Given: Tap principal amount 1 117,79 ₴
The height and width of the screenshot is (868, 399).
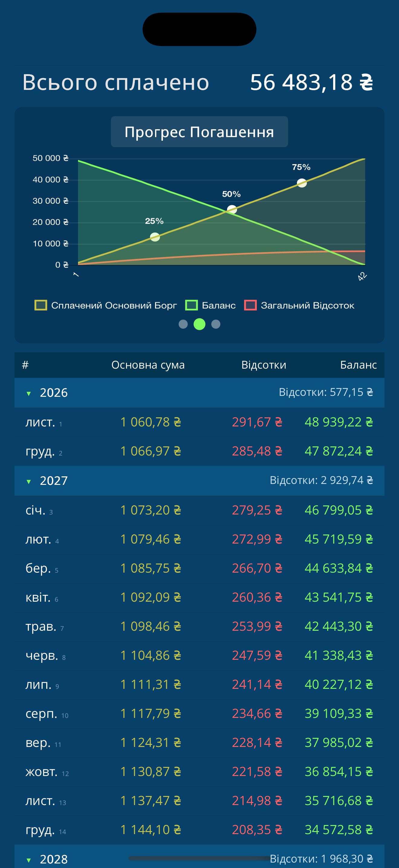Looking at the screenshot, I should (x=151, y=714).
